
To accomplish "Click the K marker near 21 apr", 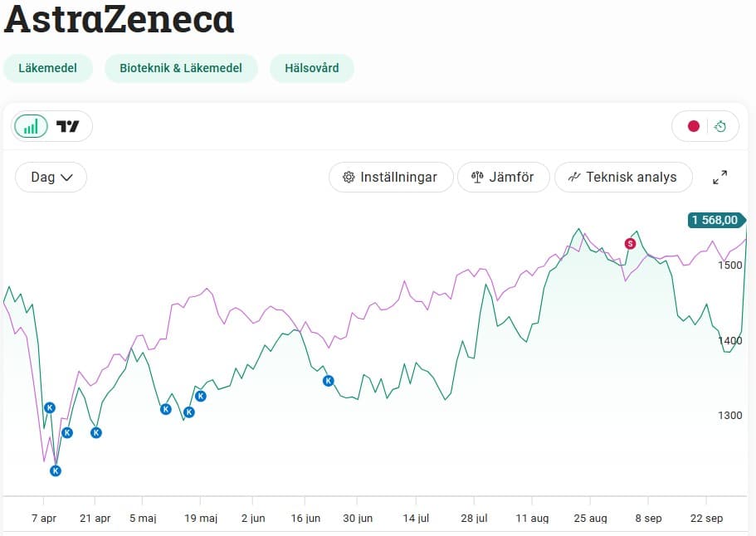I will (x=96, y=432).
